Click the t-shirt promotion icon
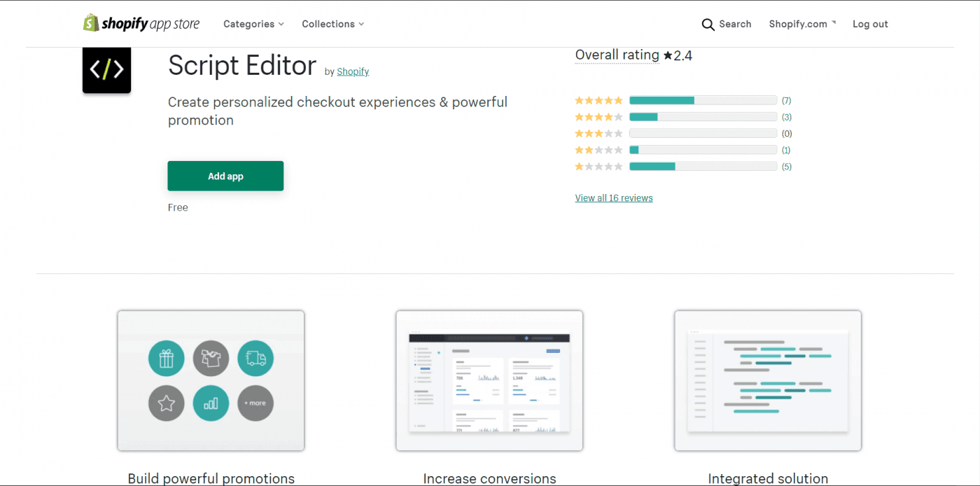Image resolution: width=980 pixels, height=486 pixels. (x=211, y=359)
